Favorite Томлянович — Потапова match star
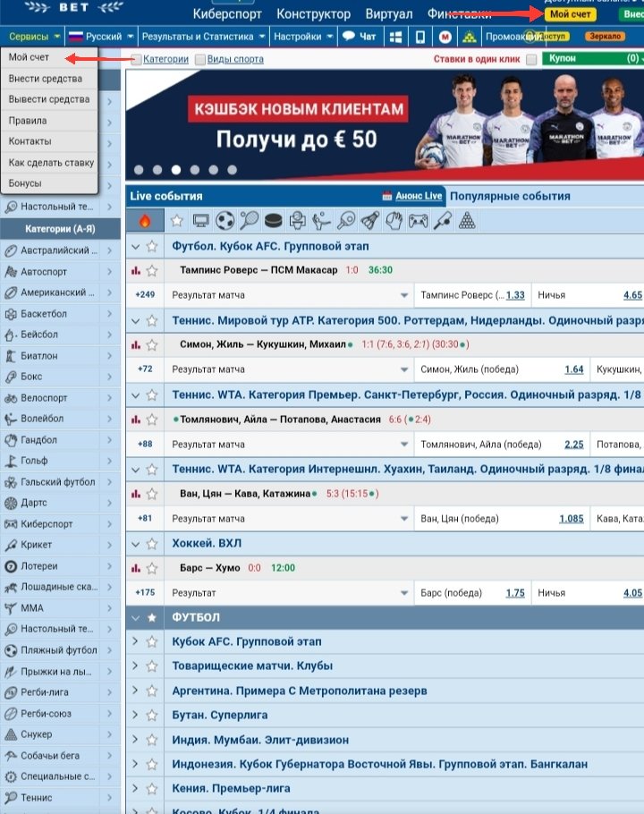This screenshot has height=814, width=644. [151, 420]
